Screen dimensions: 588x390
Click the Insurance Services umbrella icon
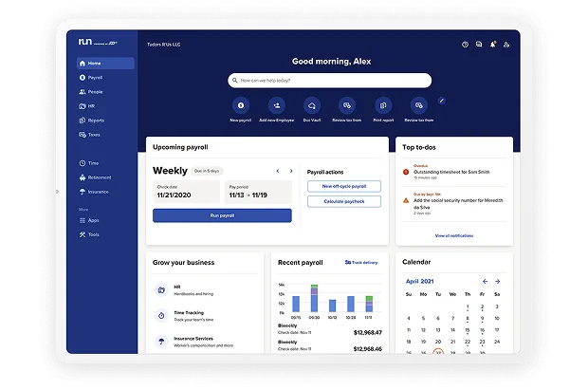click(161, 342)
